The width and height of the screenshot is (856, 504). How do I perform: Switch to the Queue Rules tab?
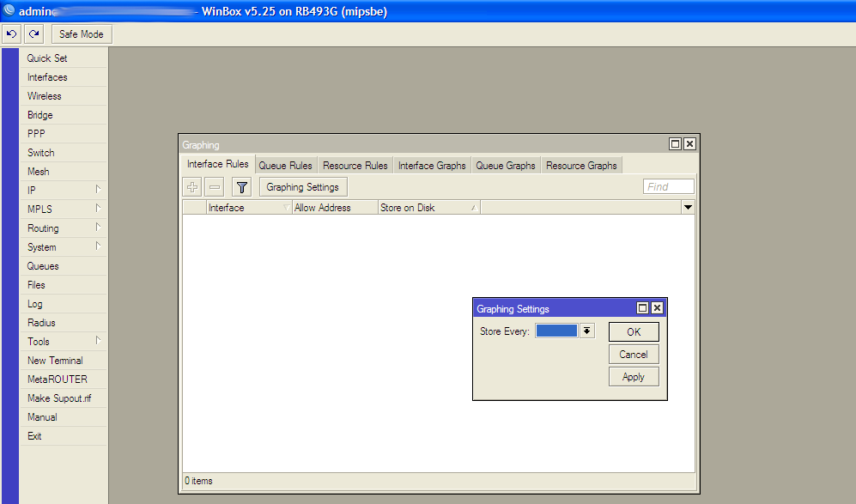pyautogui.click(x=285, y=166)
